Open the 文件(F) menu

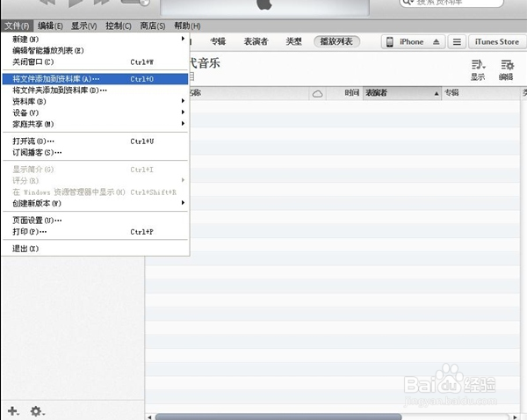click(x=17, y=25)
